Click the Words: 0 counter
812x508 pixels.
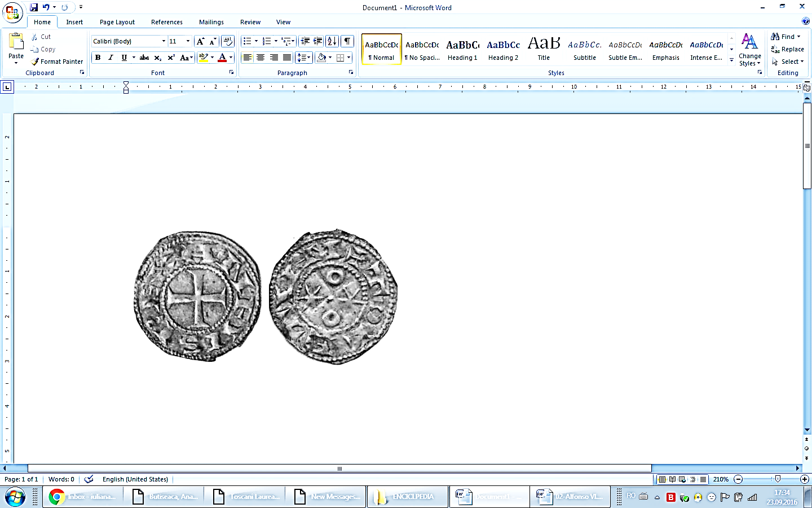pos(61,479)
